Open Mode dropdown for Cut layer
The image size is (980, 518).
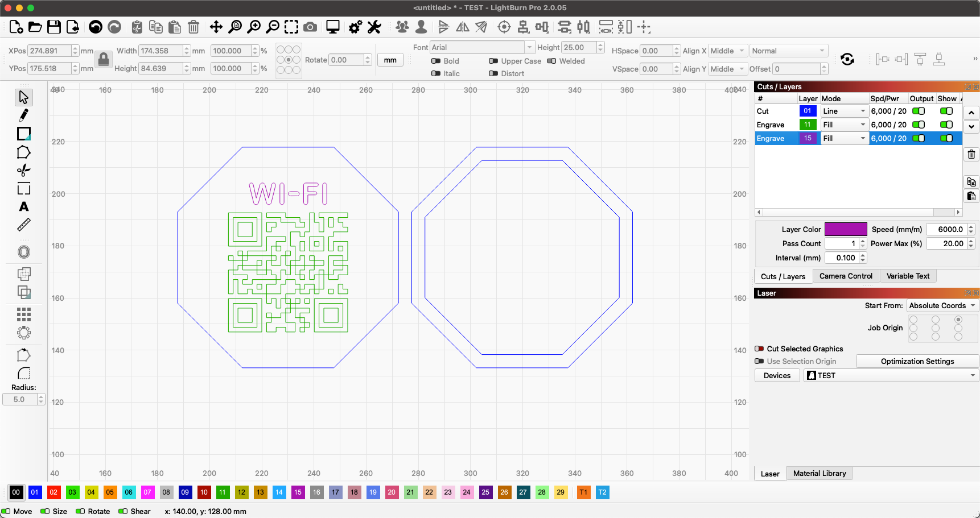[x=844, y=111]
